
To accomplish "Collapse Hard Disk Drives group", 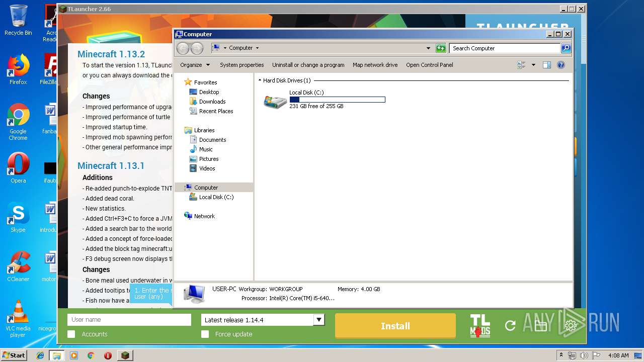I will [x=260, y=80].
